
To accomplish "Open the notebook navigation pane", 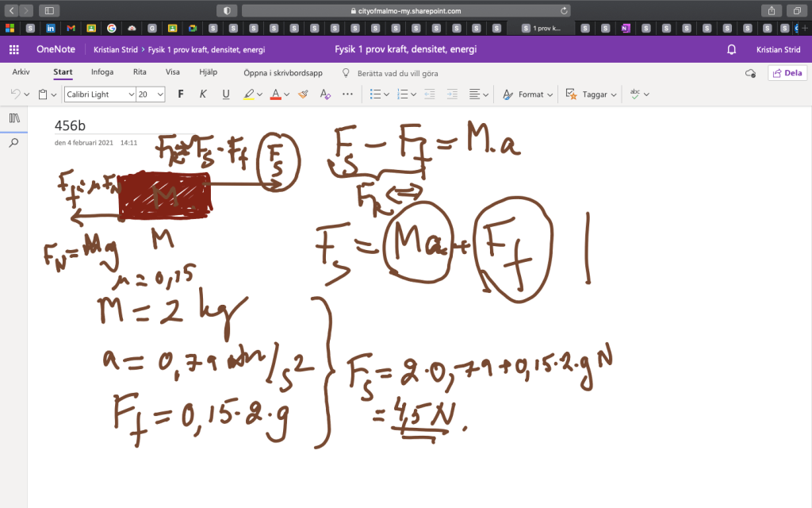I will click(13, 118).
